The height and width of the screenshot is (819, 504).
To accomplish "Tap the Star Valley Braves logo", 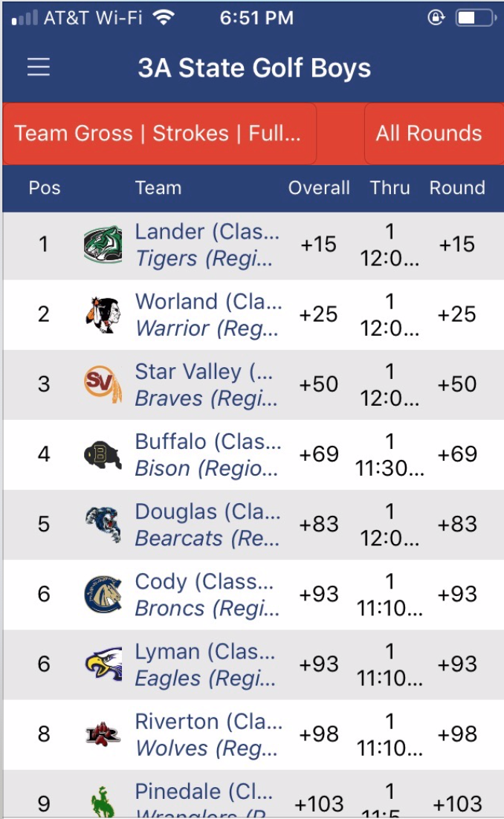I will pos(103,384).
